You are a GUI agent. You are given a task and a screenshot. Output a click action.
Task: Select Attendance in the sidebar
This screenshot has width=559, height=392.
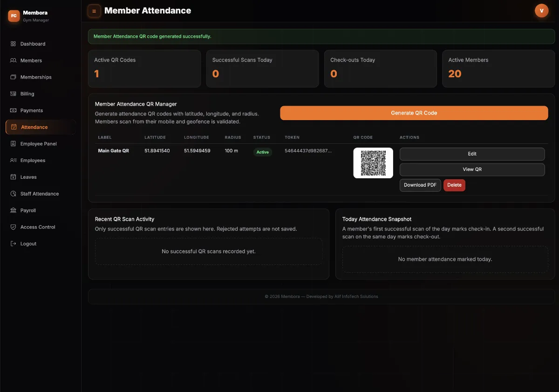click(x=41, y=127)
